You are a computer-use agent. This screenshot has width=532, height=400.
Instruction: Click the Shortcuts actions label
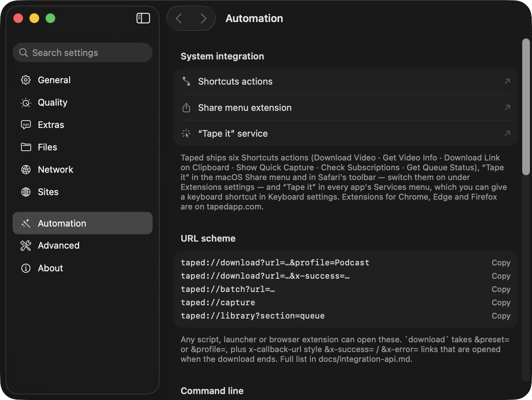[235, 81]
